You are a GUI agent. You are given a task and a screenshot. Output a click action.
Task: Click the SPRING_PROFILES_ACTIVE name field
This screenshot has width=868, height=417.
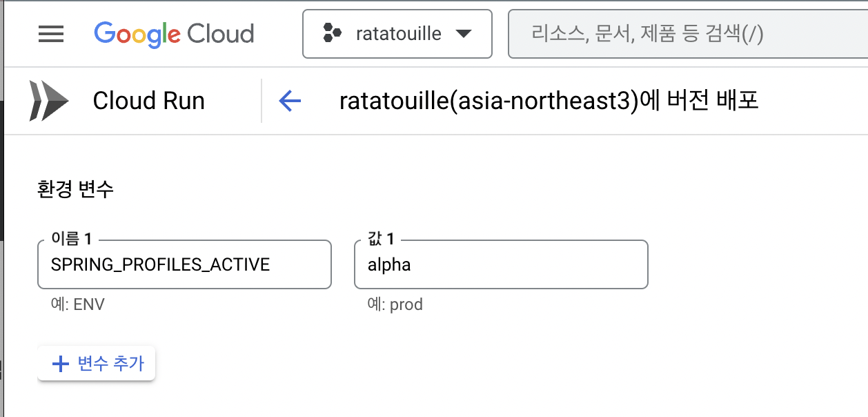tap(184, 264)
